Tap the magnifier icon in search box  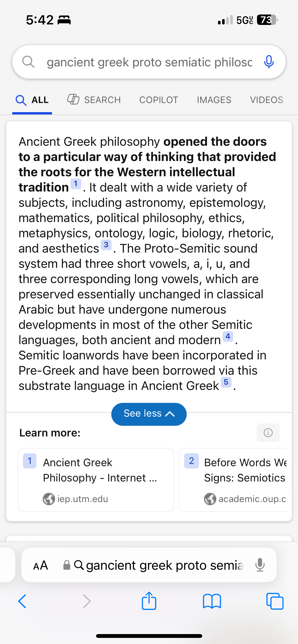tap(28, 62)
